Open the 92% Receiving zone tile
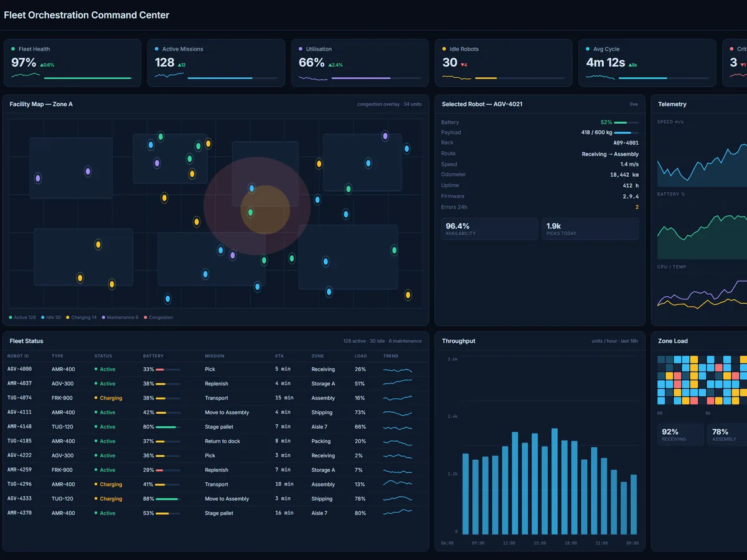The width and height of the screenshot is (747, 560). tap(680, 434)
